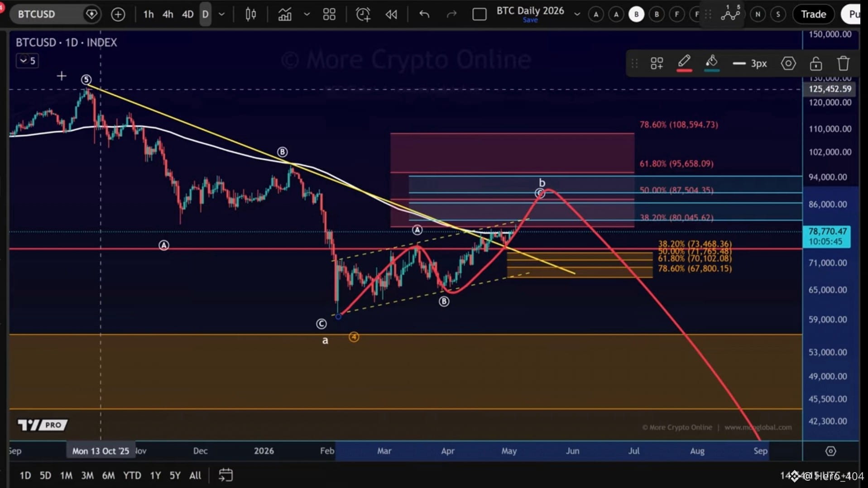Click the BTC Daily 2026 layout name

530,10
